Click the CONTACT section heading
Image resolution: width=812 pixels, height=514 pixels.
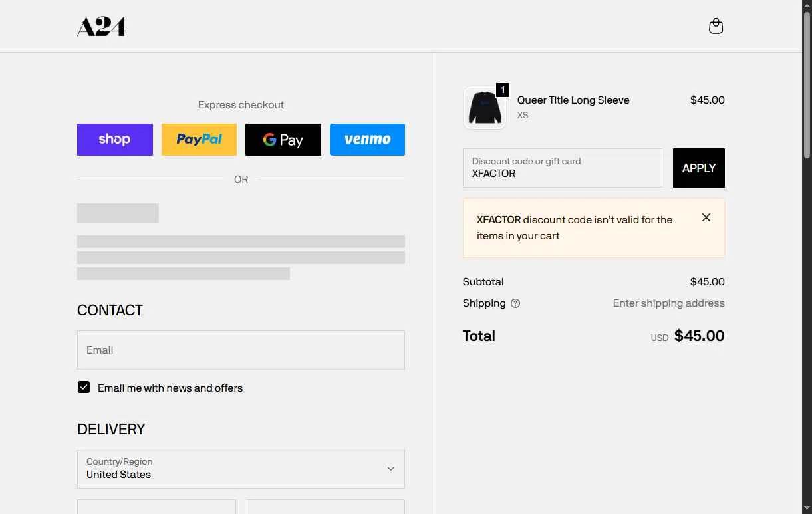click(110, 311)
